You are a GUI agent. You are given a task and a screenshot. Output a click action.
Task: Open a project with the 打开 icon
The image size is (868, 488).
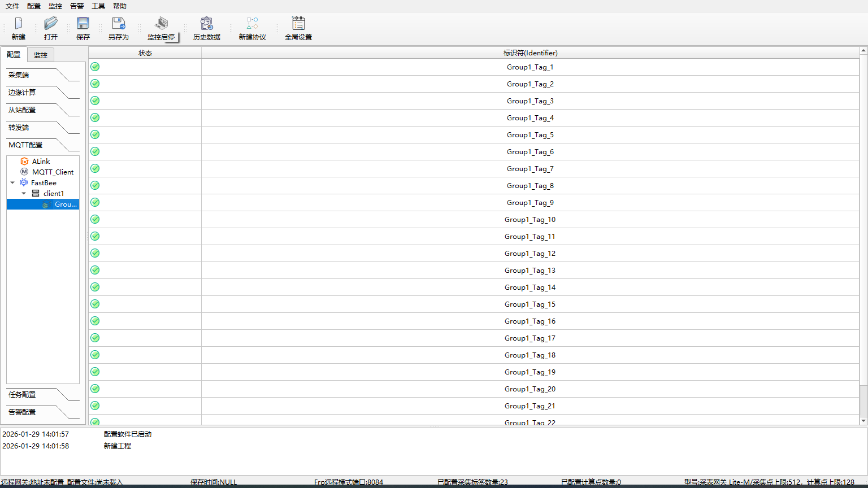51,24
